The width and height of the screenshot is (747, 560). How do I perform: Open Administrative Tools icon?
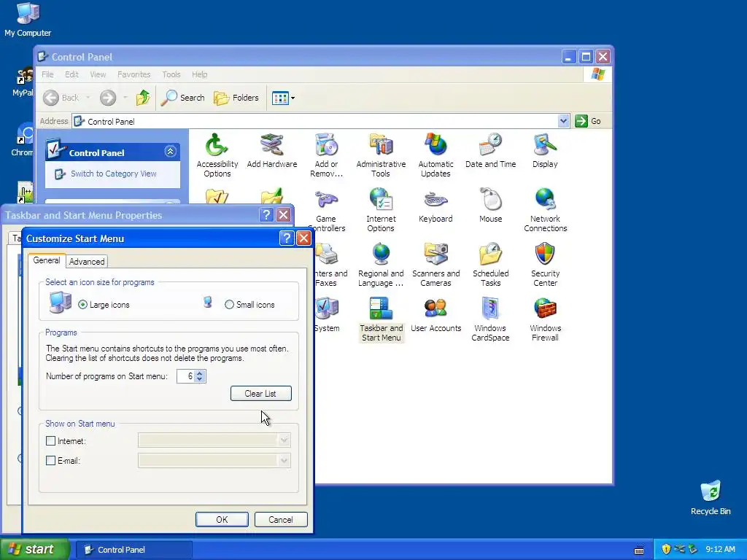tap(381, 155)
